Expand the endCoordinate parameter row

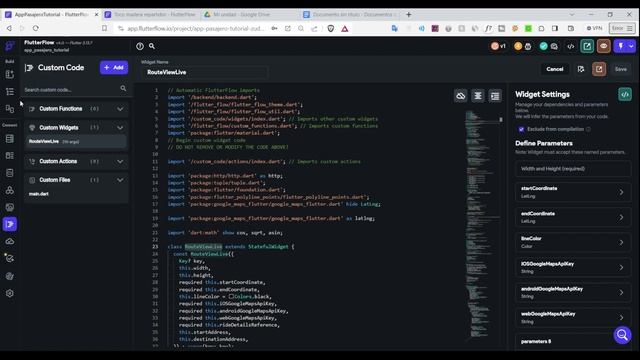point(573,217)
